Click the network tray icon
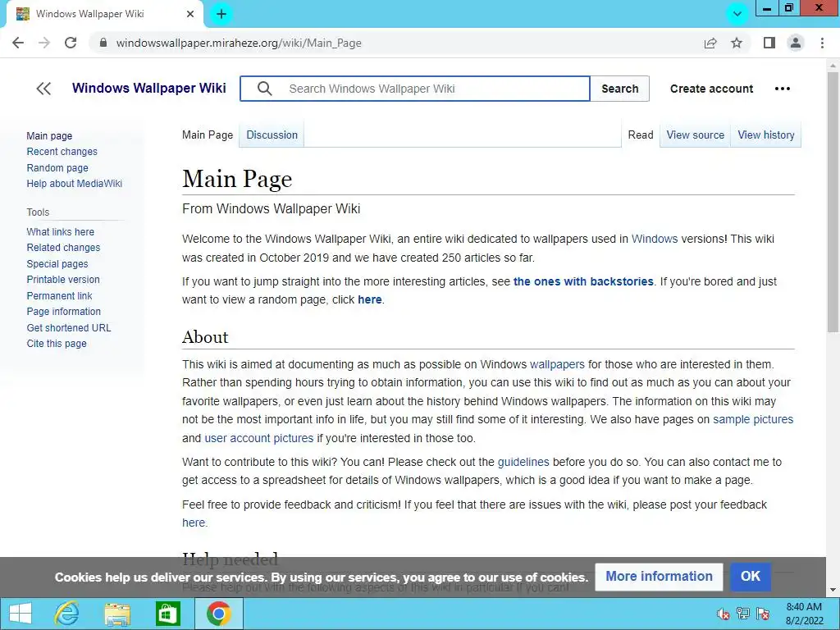The width and height of the screenshot is (840, 630). tap(743, 614)
